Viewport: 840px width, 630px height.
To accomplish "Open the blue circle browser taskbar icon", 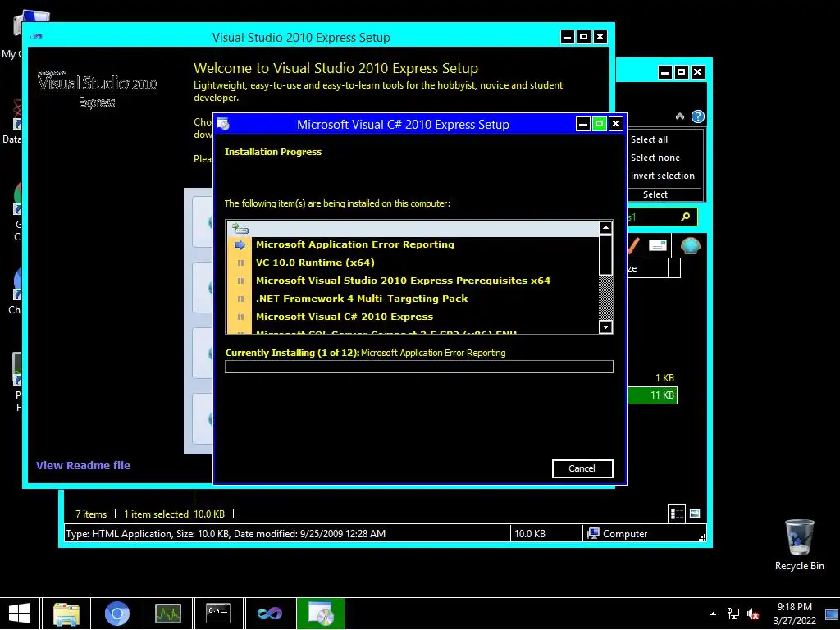I will [x=117, y=614].
